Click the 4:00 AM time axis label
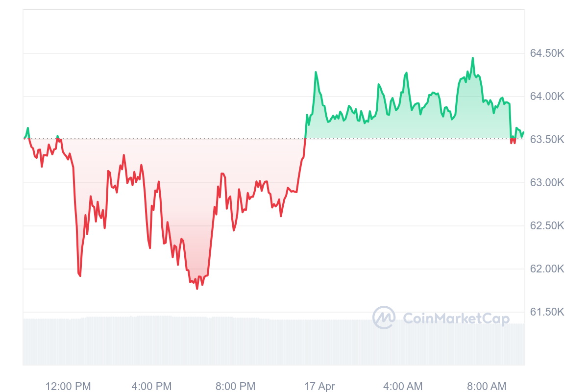588x392 pixels. tap(403, 386)
